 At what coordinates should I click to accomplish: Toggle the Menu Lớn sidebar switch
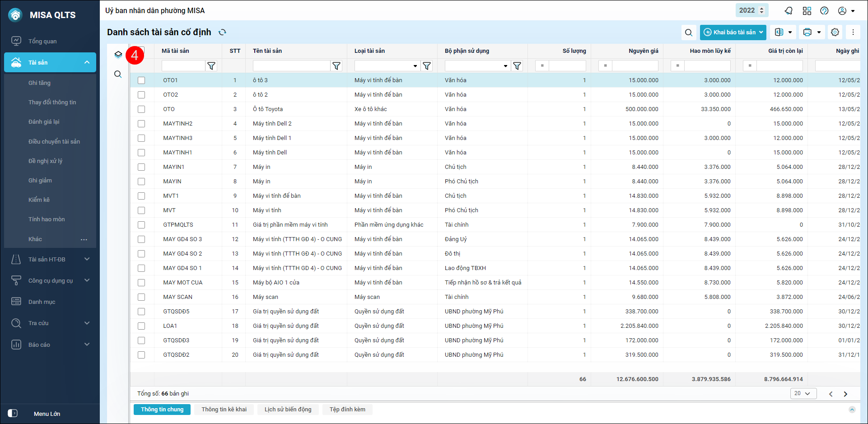coord(13,414)
